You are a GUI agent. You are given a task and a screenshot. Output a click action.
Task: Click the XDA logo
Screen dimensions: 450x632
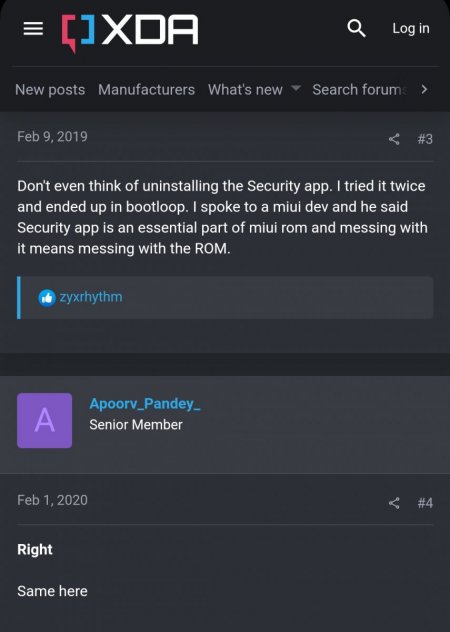tap(129, 31)
